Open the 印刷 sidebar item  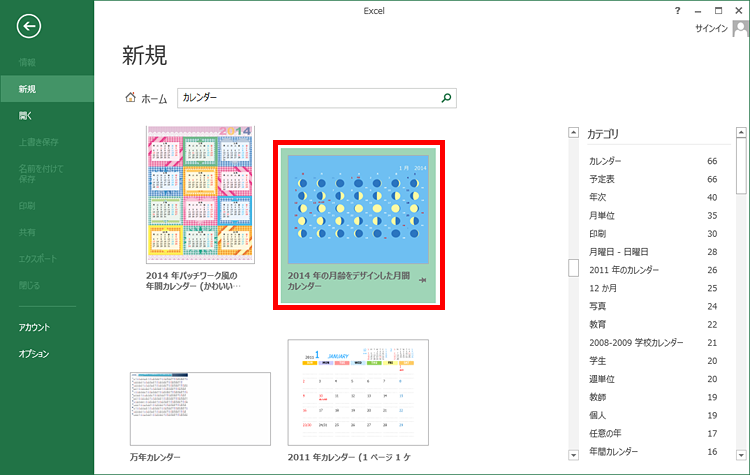(27, 206)
